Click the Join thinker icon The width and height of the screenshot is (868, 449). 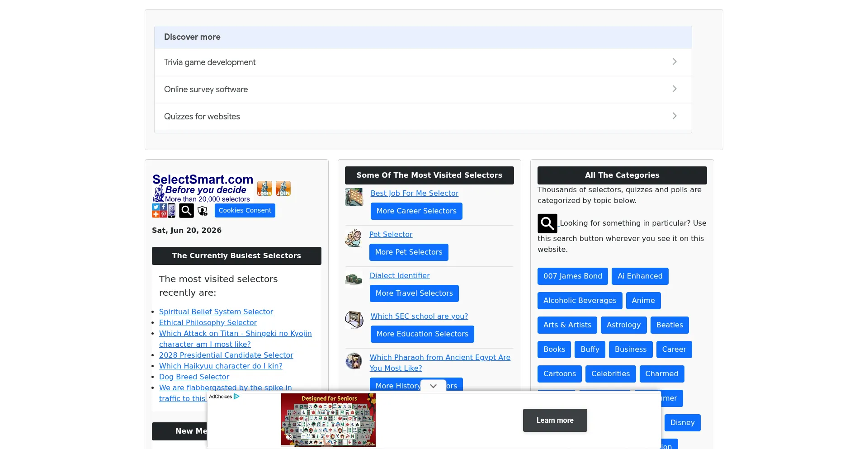click(283, 188)
